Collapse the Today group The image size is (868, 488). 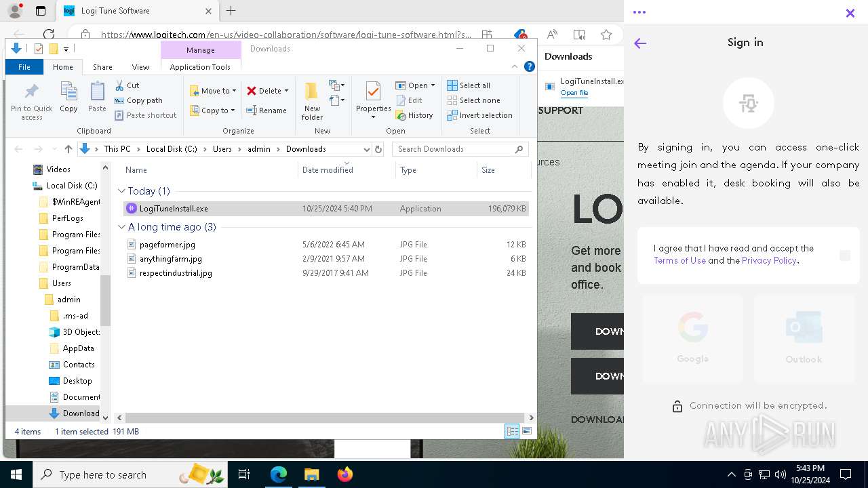pos(121,191)
